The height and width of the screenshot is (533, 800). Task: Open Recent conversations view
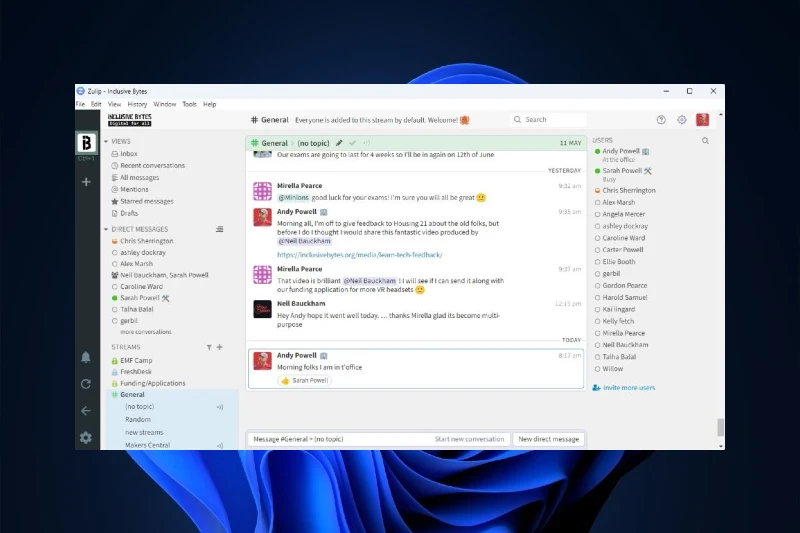coord(153,166)
